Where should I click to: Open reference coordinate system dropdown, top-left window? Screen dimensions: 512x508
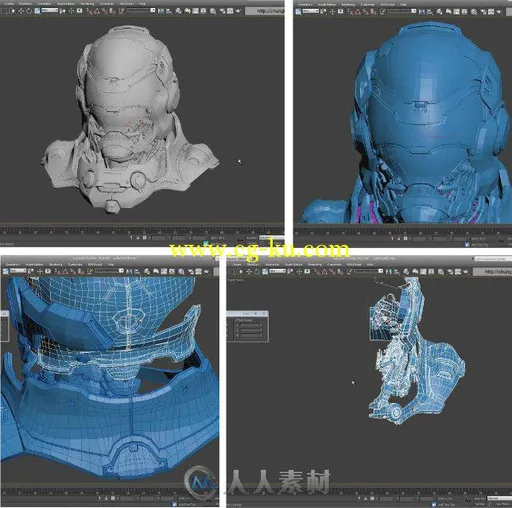tap(50, 11)
